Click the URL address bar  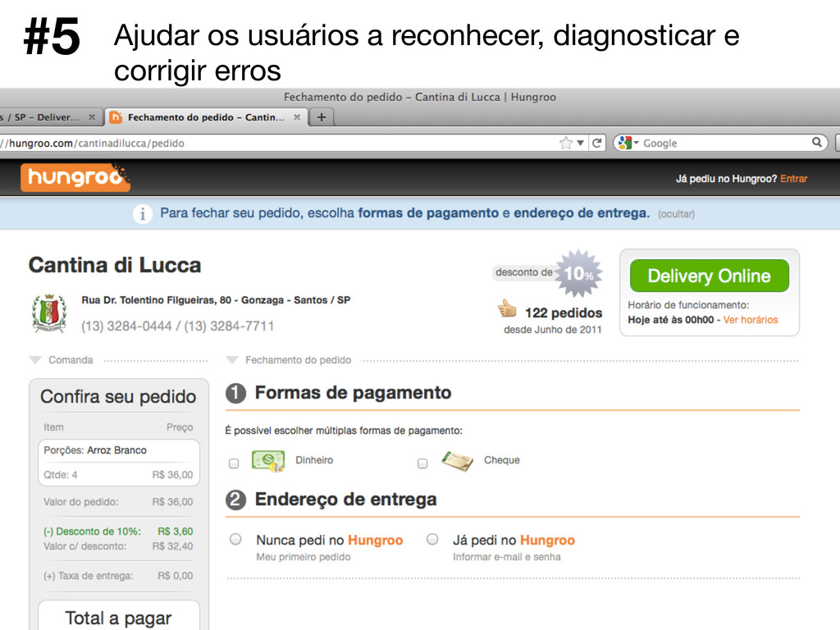tap(279, 143)
